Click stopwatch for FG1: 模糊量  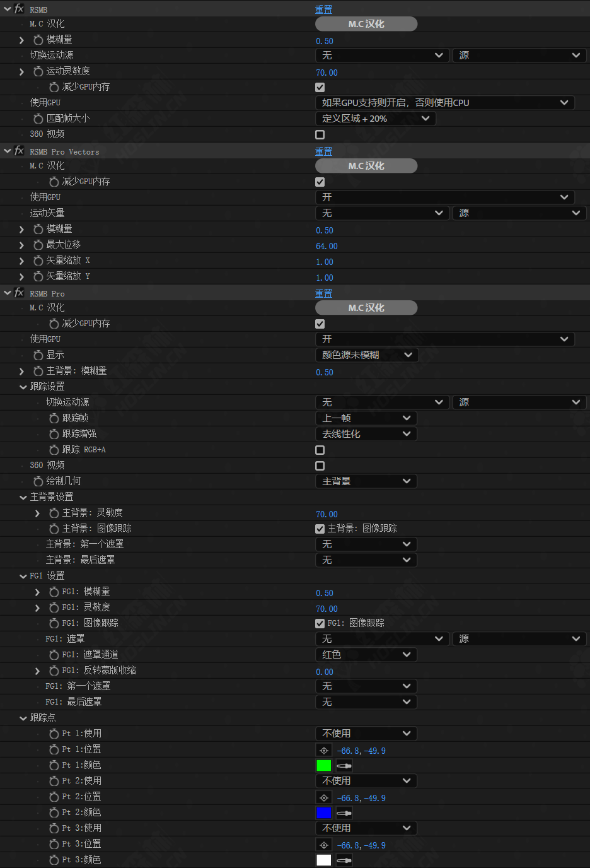[54, 592]
